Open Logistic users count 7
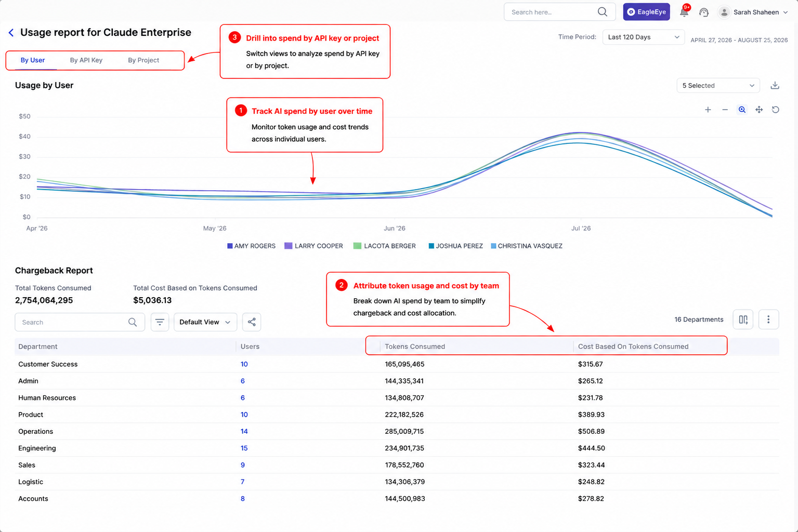 [x=243, y=482]
